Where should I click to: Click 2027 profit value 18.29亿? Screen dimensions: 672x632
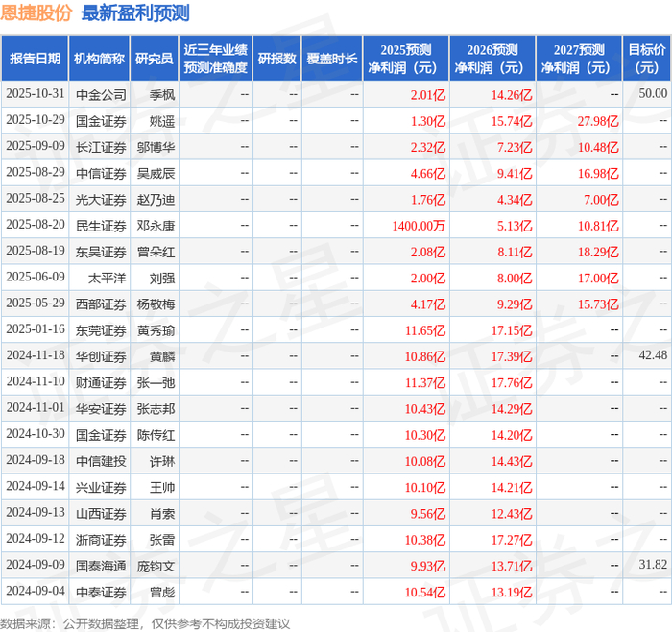pos(598,252)
